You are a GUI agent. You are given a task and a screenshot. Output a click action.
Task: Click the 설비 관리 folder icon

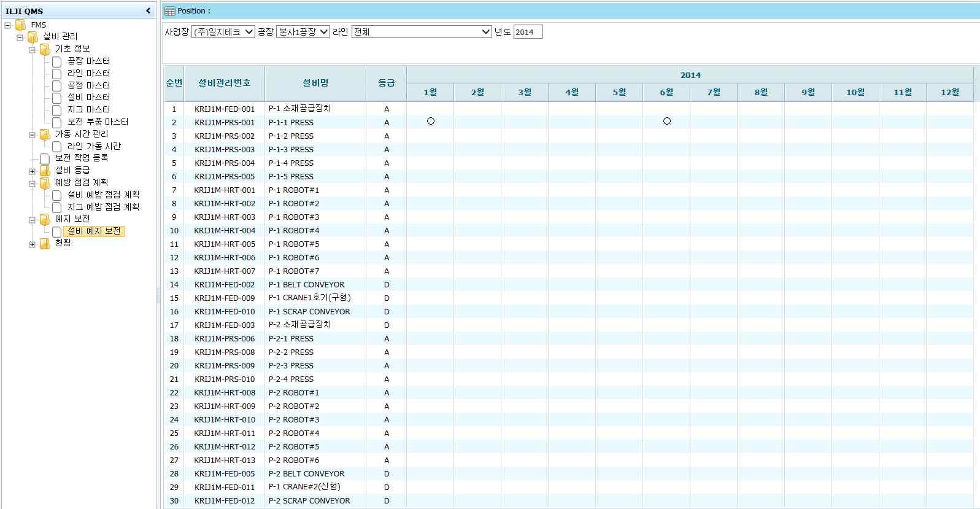pos(33,37)
